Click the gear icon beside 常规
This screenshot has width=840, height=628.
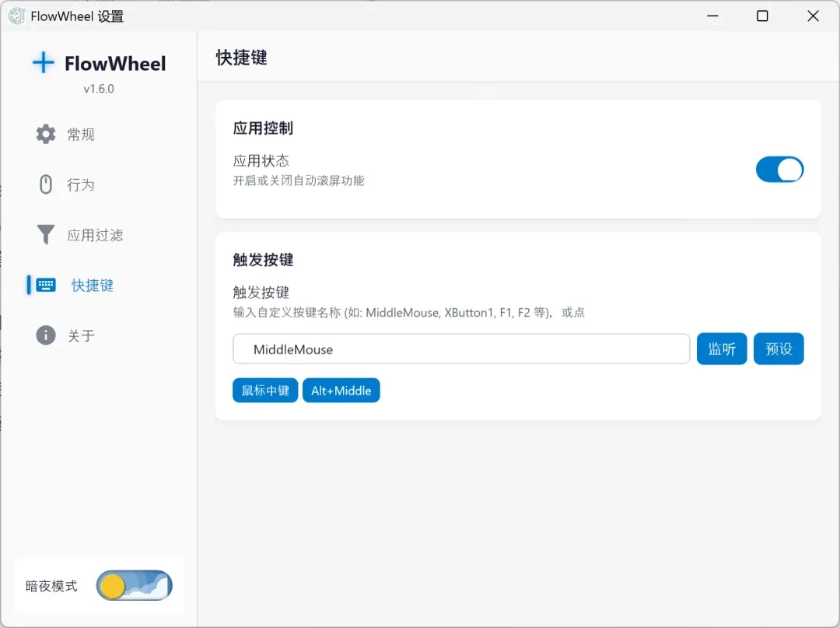46,134
